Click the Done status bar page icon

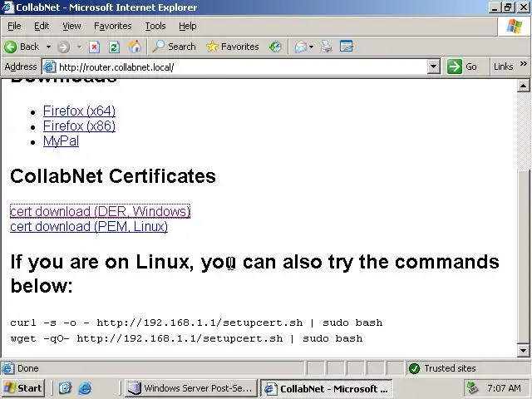pos(8,368)
